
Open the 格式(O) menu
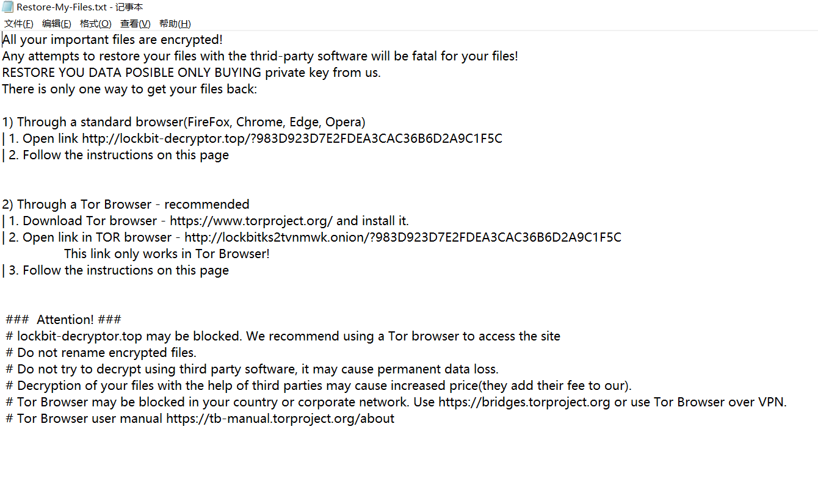[95, 24]
